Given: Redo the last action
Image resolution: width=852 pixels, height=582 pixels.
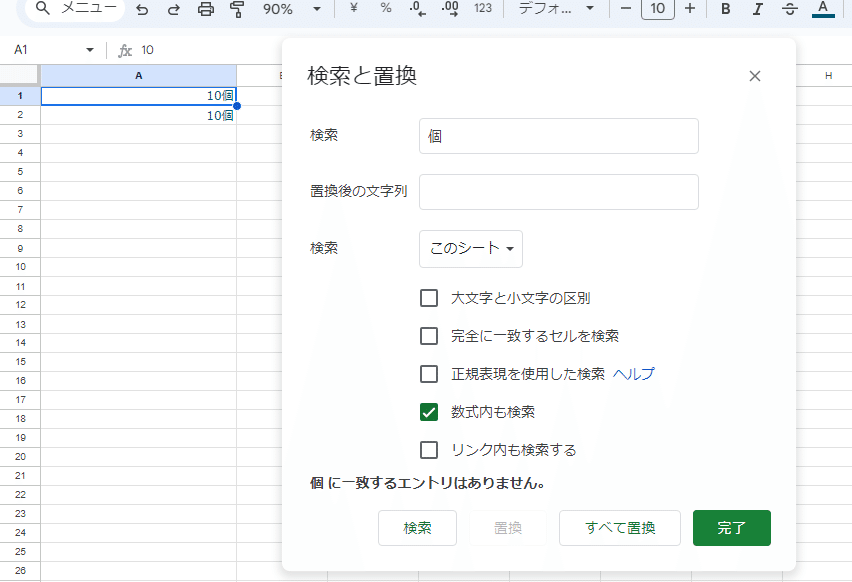Looking at the screenshot, I should pos(173,9).
